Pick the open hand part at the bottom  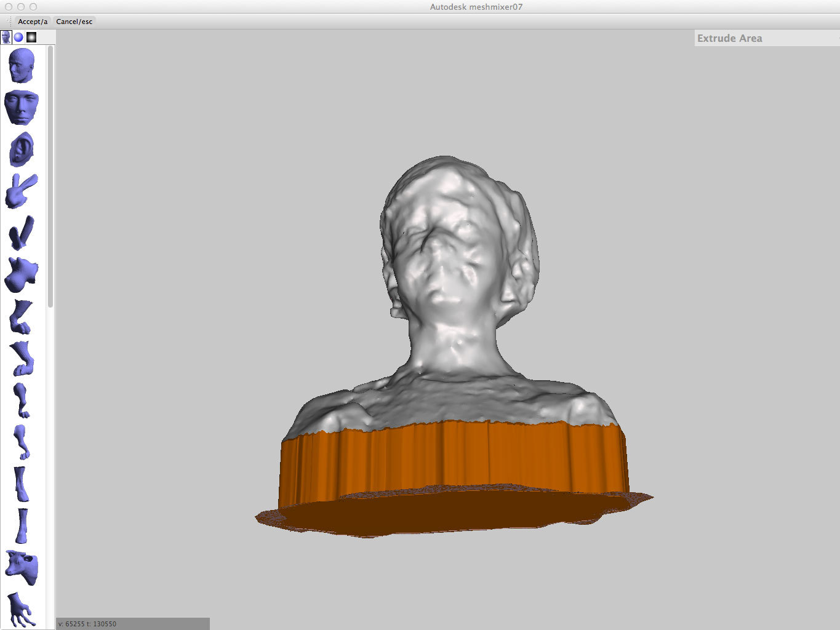(22, 609)
